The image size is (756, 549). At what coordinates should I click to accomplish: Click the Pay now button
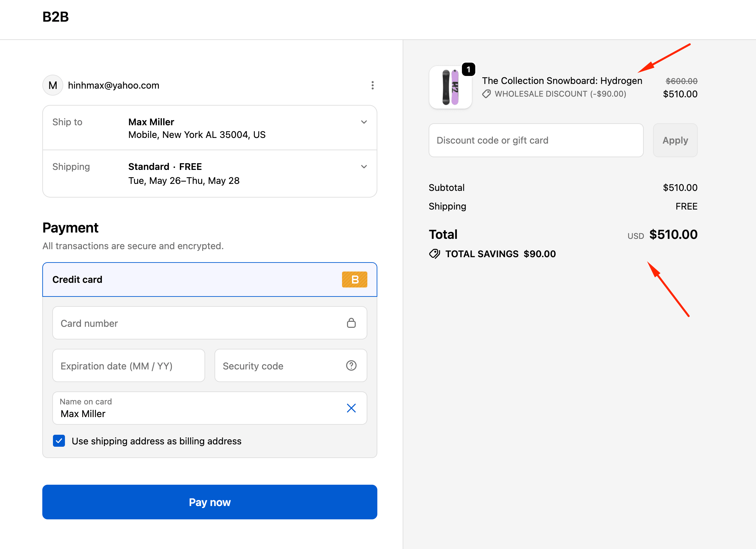(210, 502)
